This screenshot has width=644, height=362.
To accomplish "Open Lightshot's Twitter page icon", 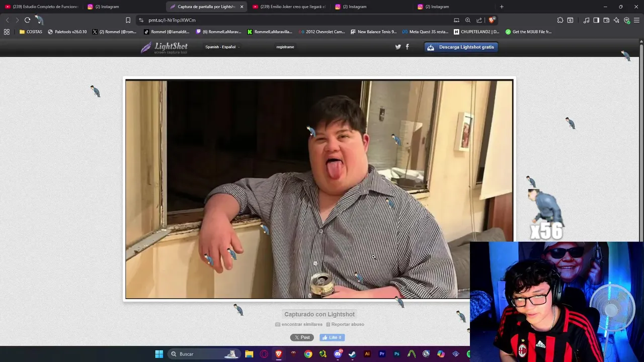I will (398, 47).
